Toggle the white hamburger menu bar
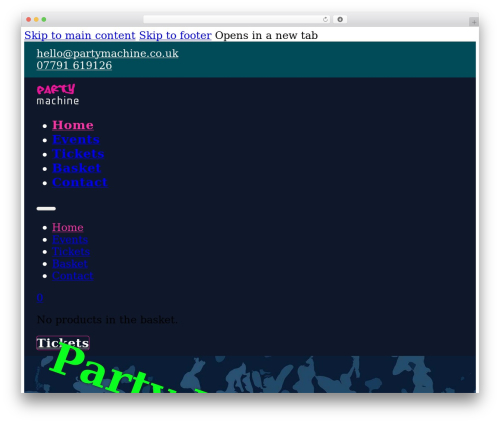Image resolution: width=500 pixels, height=423 pixels. click(x=46, y=209)
